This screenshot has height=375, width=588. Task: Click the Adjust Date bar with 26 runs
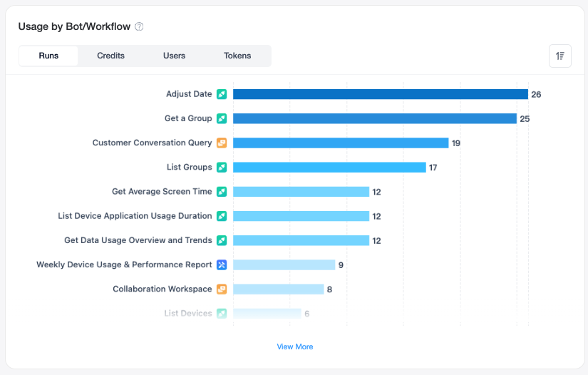point(381,94)
